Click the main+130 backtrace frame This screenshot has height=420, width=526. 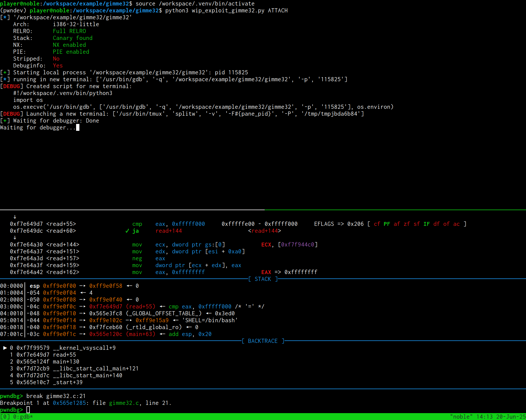66,362
